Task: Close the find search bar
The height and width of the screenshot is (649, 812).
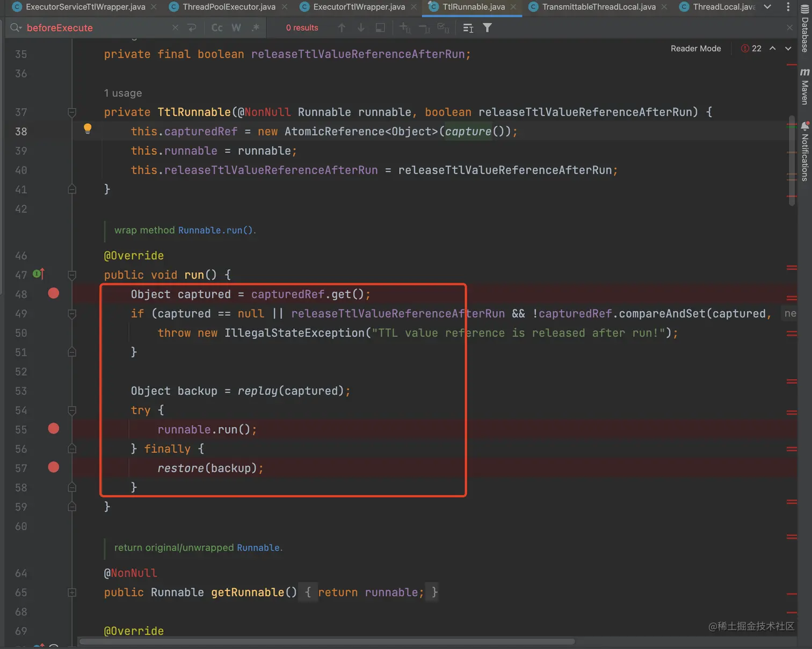Action: point(789,28)
